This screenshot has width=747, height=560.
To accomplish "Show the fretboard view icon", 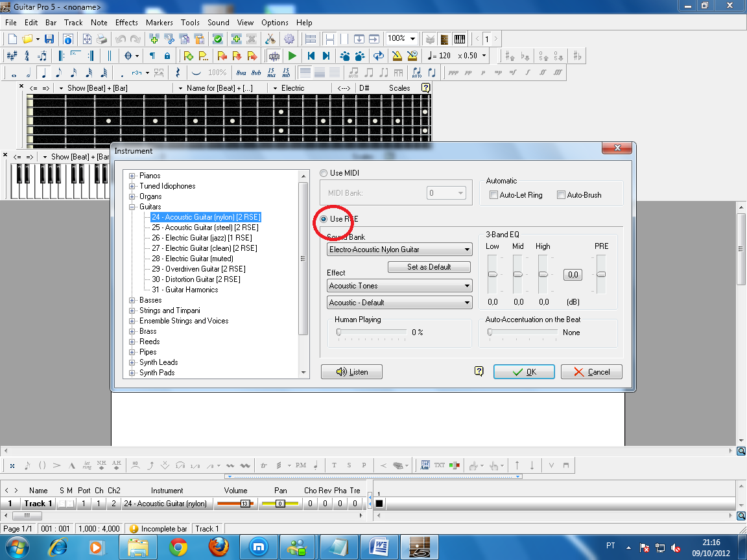I will pos(444,39).
